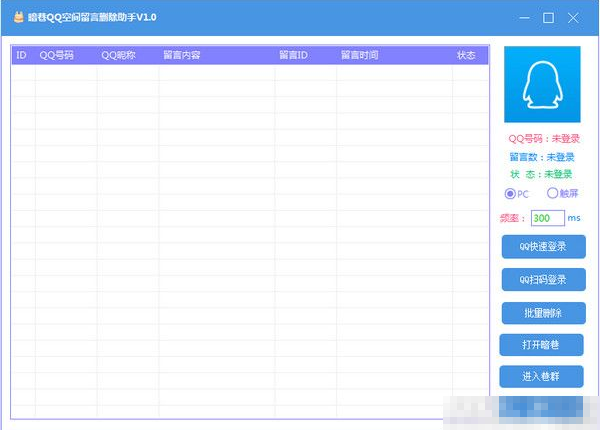600x430 pixels.
Task: Click the QQ昵称 column header
Action: pos(118,55)
